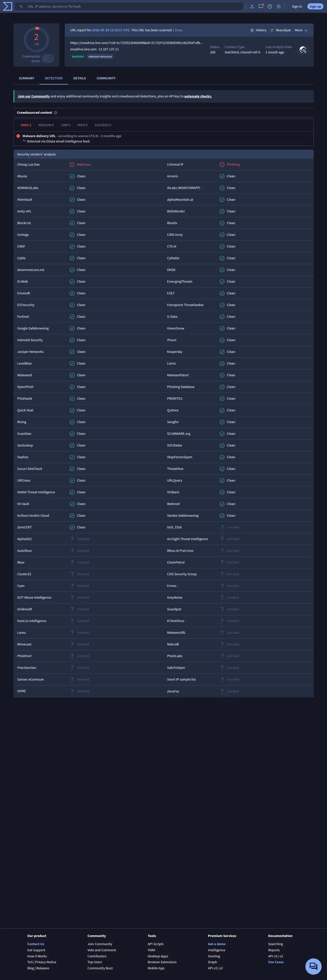Click the '1 time' scan count link

tap(178, 31)
